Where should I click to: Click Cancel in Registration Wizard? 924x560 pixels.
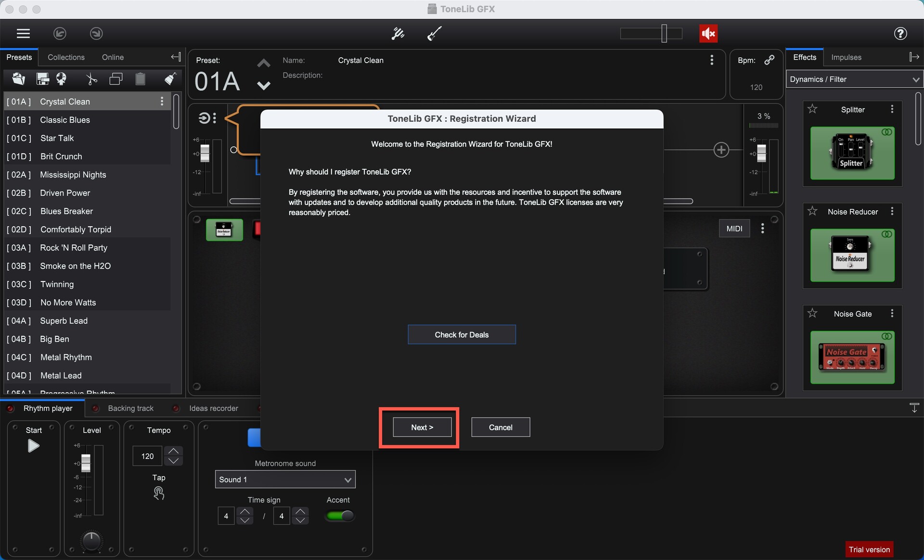pyautogui.click(x=500, y=427)
